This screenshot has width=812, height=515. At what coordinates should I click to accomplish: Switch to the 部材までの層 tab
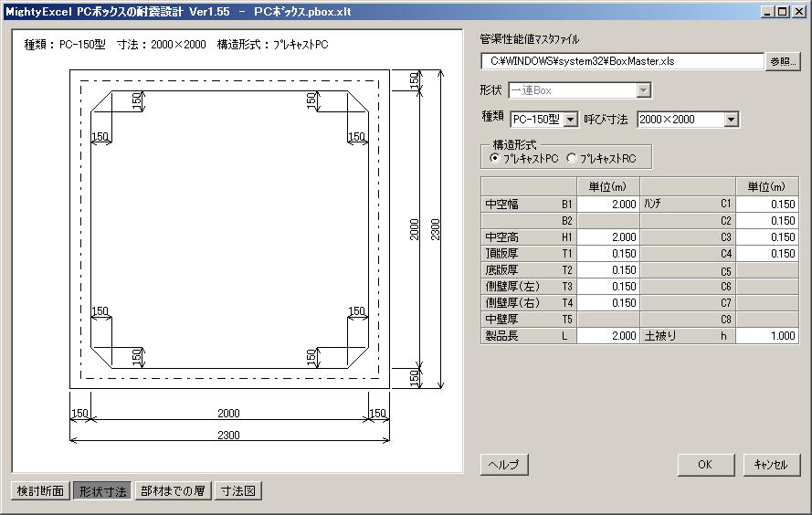[x=173, y=490]
